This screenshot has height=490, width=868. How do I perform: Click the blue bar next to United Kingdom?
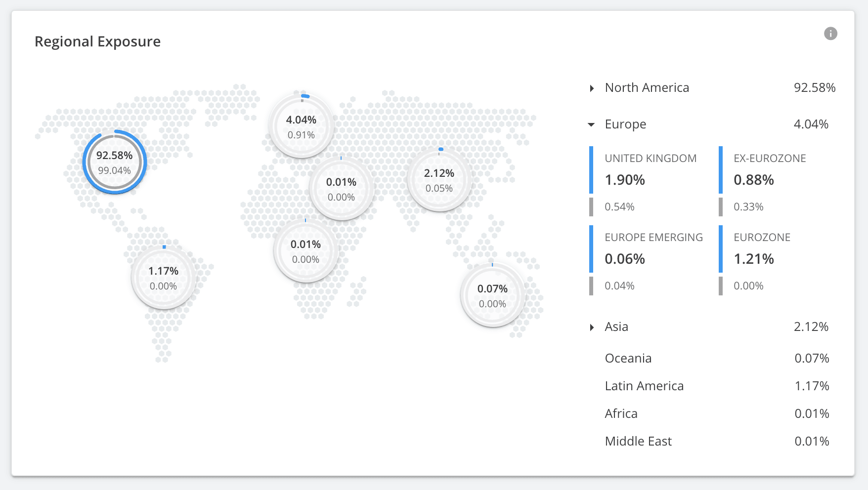point(592,170)
